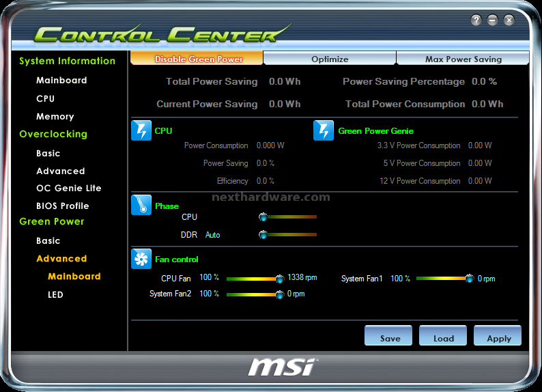The width and height of the screenshot is (542, 392).
Task: Click the Phase thermometer icon
Action: [x=141, y=205]
